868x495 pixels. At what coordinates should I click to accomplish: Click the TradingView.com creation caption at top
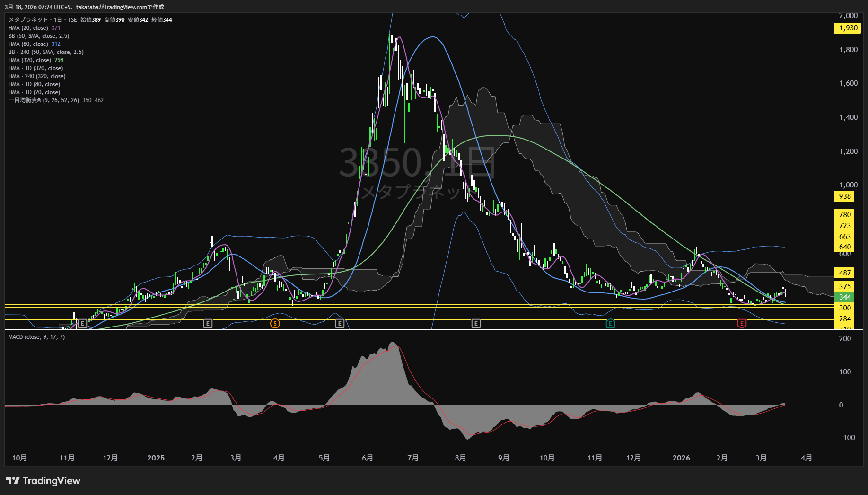click(x=84, y=7)
